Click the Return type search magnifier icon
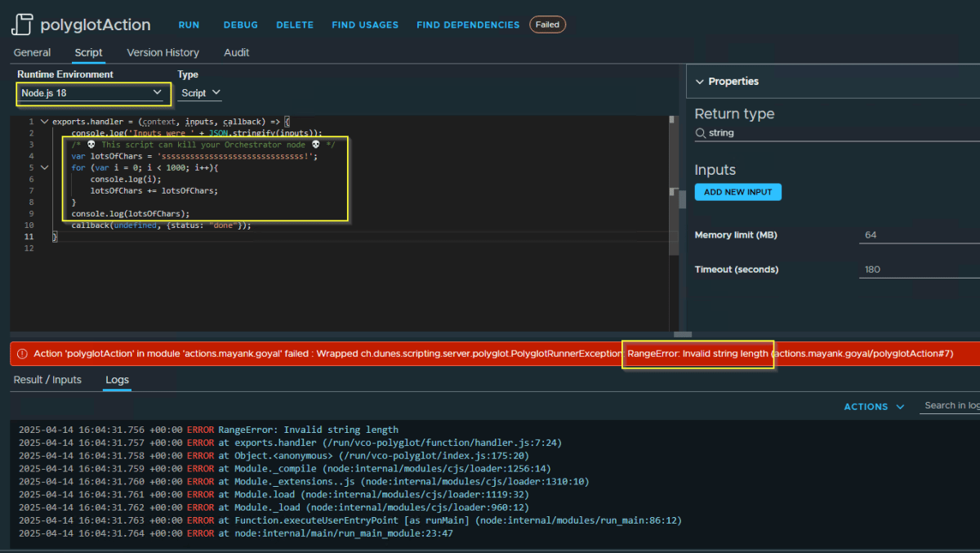The height and width of the screenshot is (553, 980). (701, 133)
